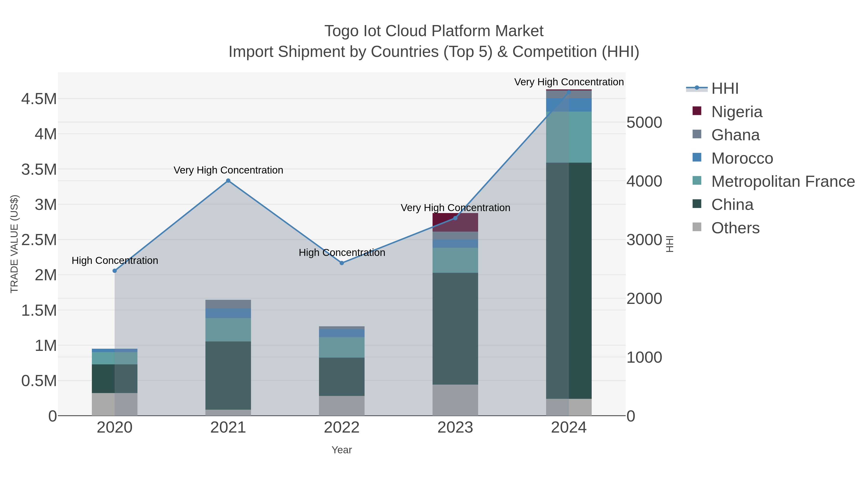The width and height of the screenshot is (868, 488).
Task: Click the Metropolitan France segment of 2024 bar
Action: click(569, 137)
